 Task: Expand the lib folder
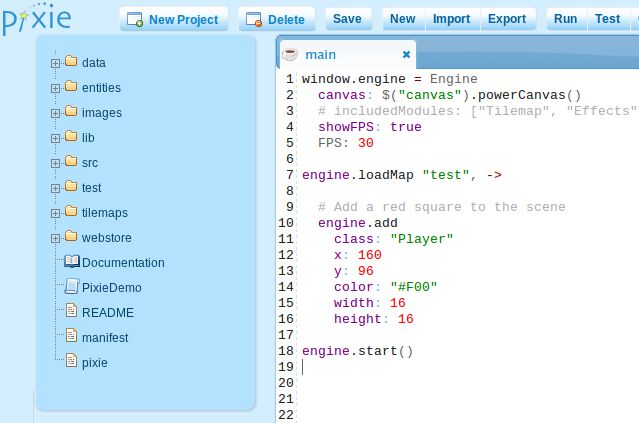[x=55, y=139]
